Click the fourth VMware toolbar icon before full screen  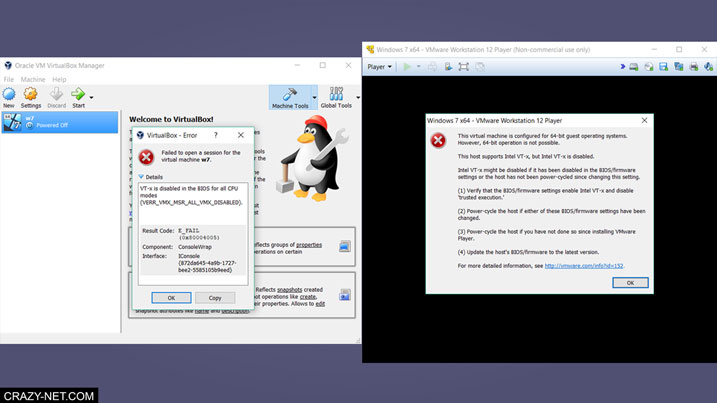(448, 67)
